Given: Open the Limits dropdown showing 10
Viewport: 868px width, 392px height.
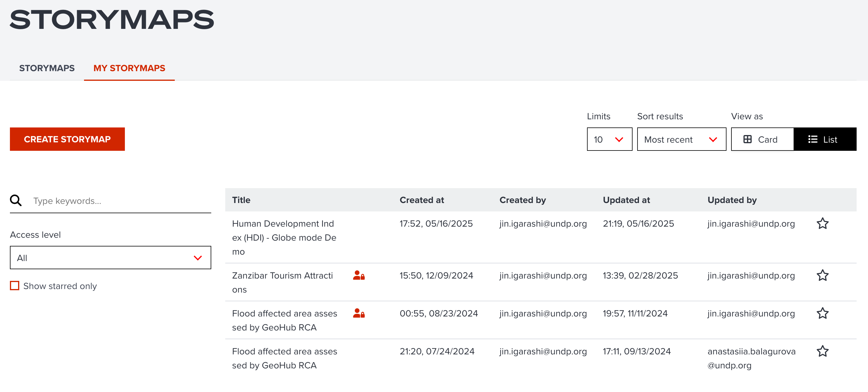Looking at the screenshot, I should 609,139.
